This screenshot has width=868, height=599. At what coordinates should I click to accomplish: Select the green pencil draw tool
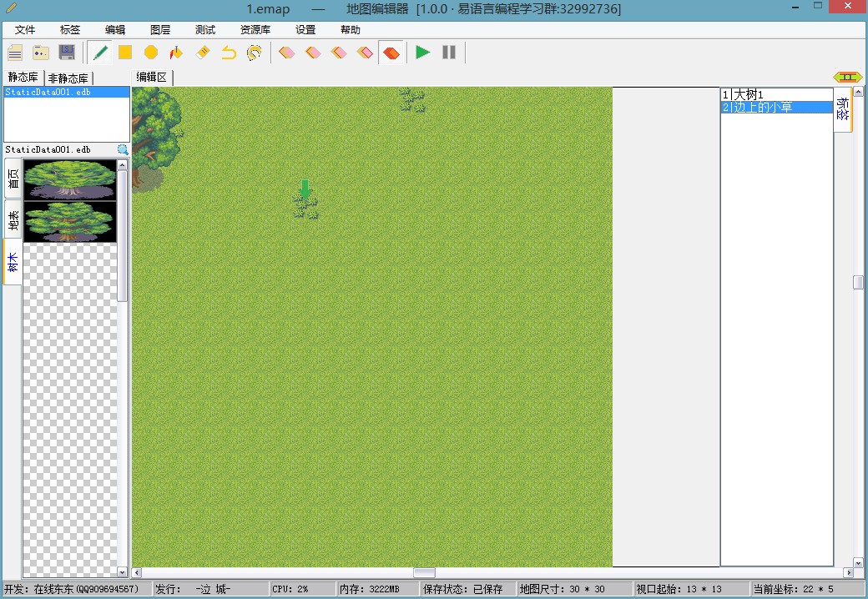tap(100, 53)
